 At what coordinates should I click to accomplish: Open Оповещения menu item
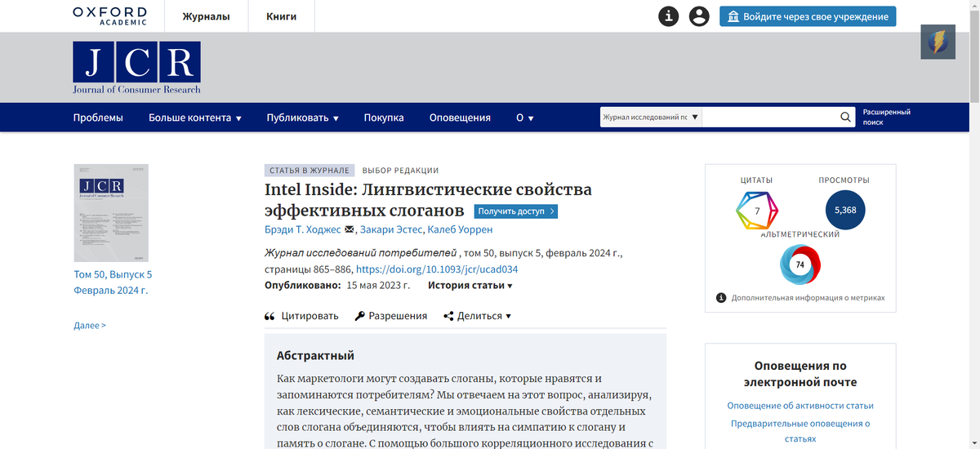click(460, 118)
